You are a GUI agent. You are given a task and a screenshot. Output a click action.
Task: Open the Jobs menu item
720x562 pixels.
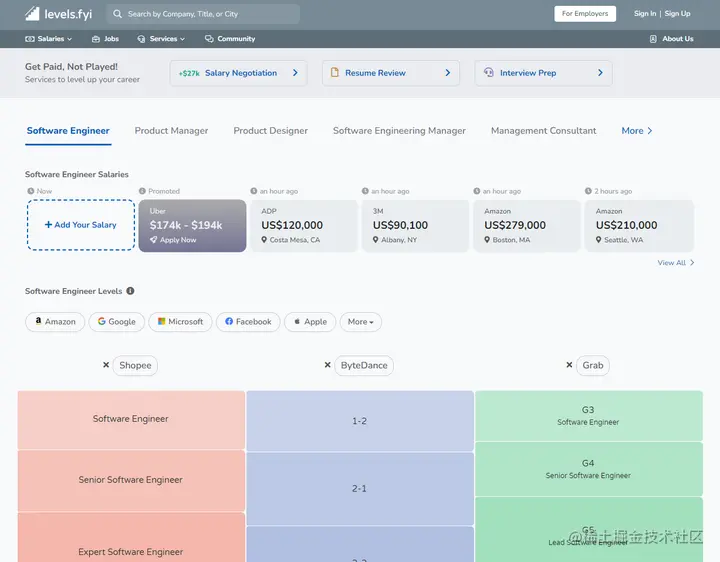(105, 39)
